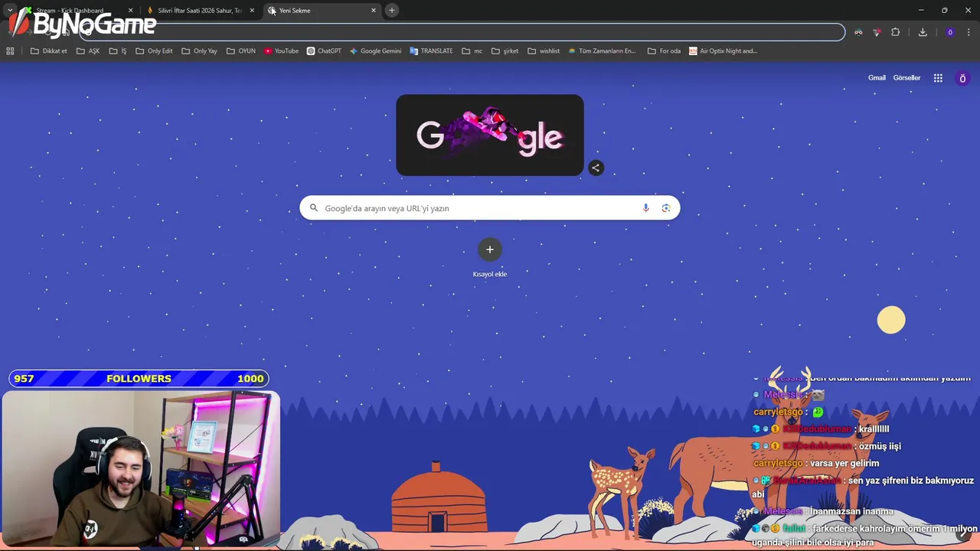Expand the mc bookmark folder
Screen dimensions: 980x551
click(472, 51)
